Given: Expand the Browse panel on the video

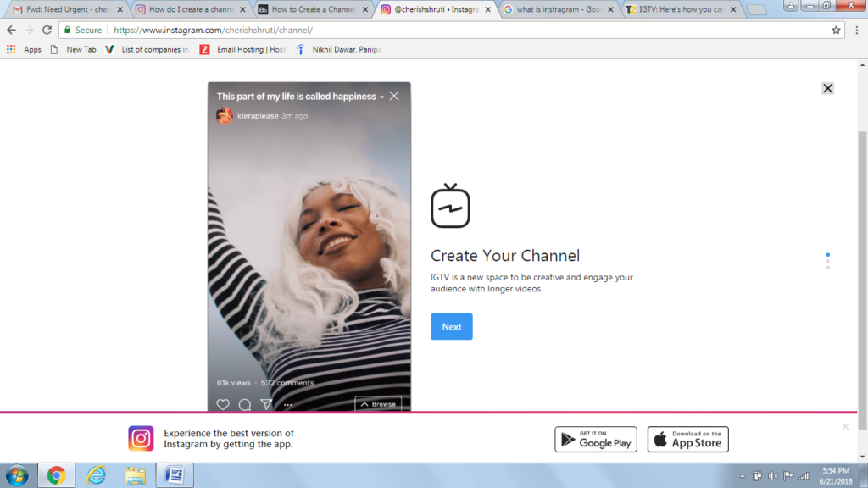Looking at the screenshot, I should click(378, 404).
